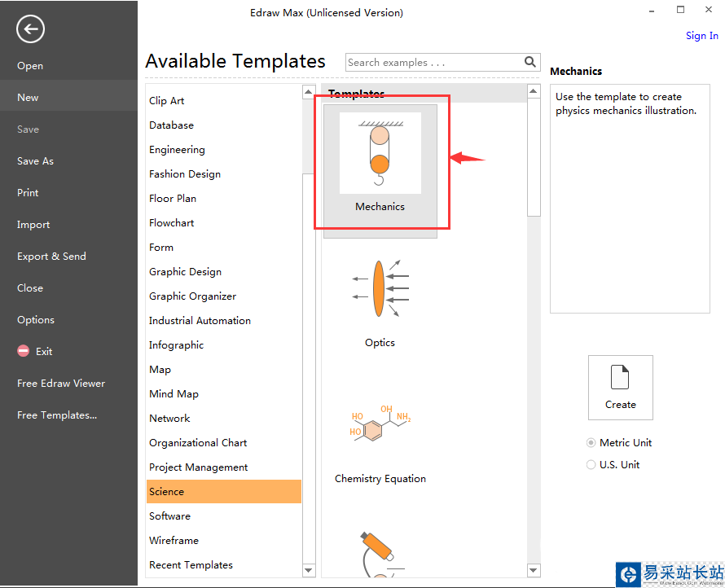Select Flowchart in the category list
This screenshot has height=588, width=725.
tap(172, 223)
